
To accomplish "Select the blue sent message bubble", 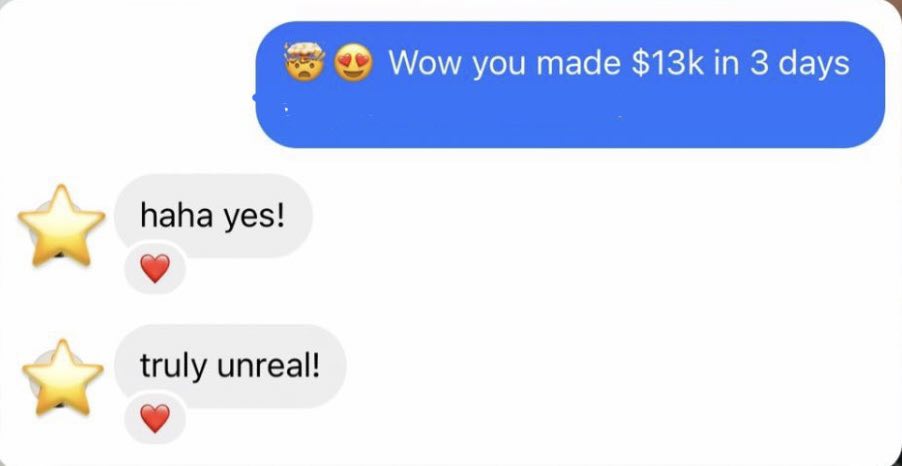I will pyautogui.click(x=570, y=85).
